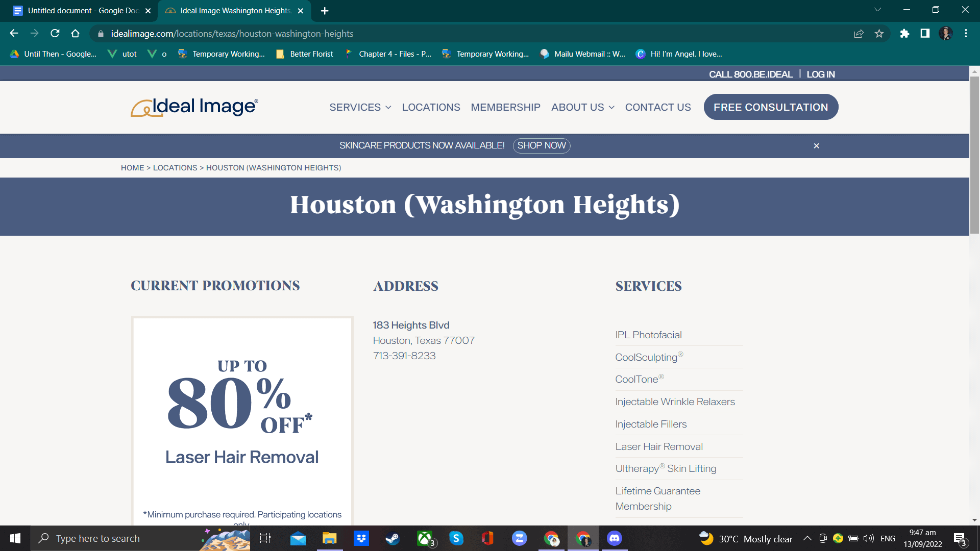Go to the browser home page

(76, 34)
